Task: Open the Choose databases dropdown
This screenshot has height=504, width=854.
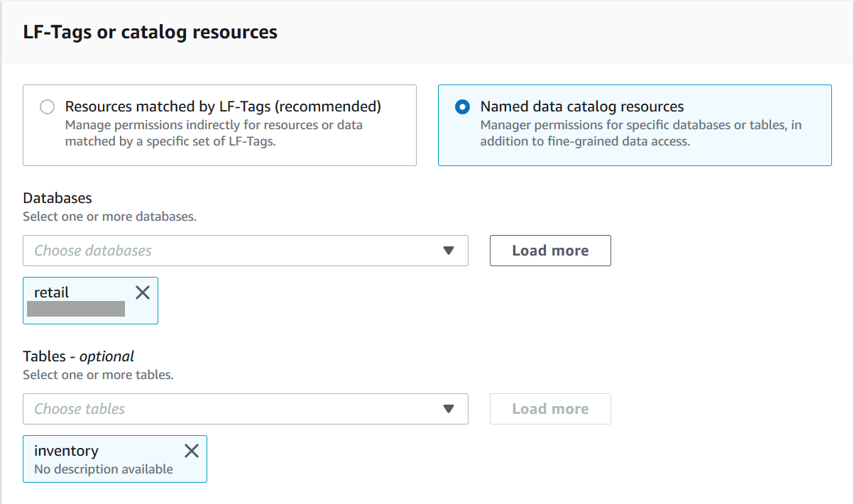Action: [245, 250]
